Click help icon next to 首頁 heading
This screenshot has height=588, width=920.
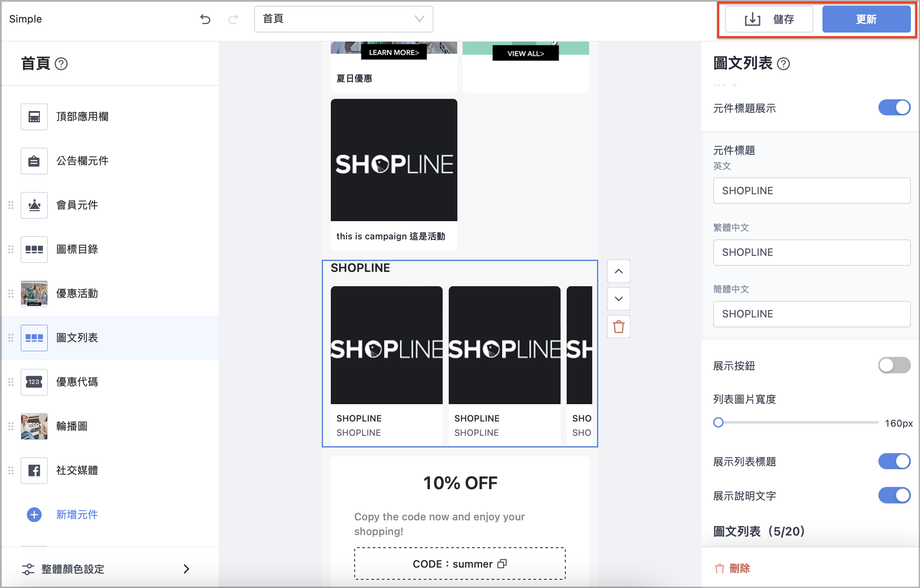[61, 64]
